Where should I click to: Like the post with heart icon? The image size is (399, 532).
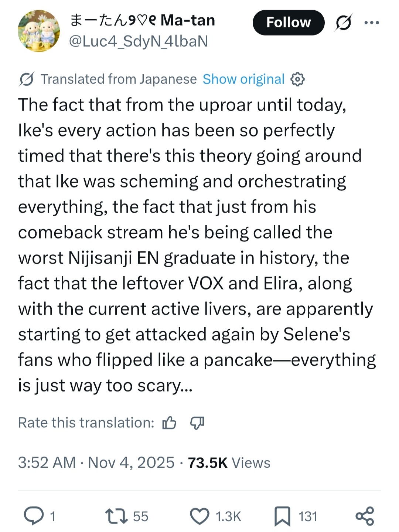[199, 516]
